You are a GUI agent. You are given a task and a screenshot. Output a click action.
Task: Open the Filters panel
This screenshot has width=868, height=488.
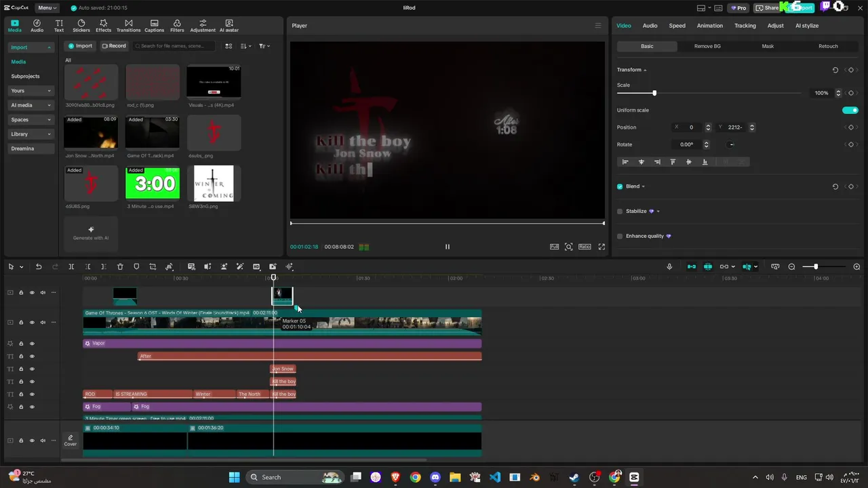(177, 26)
